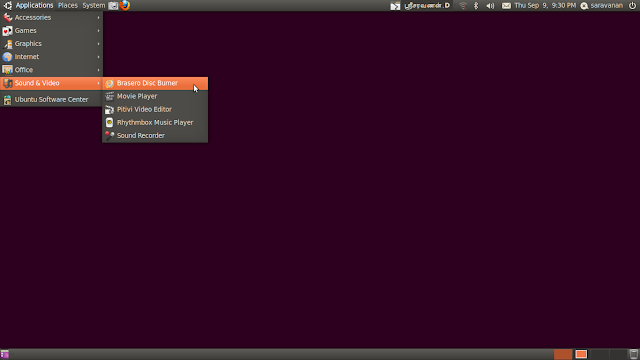Launch Rhythmbox Music Player
The height and width of the screenshot is (360, 640).
tap(155, 122)
